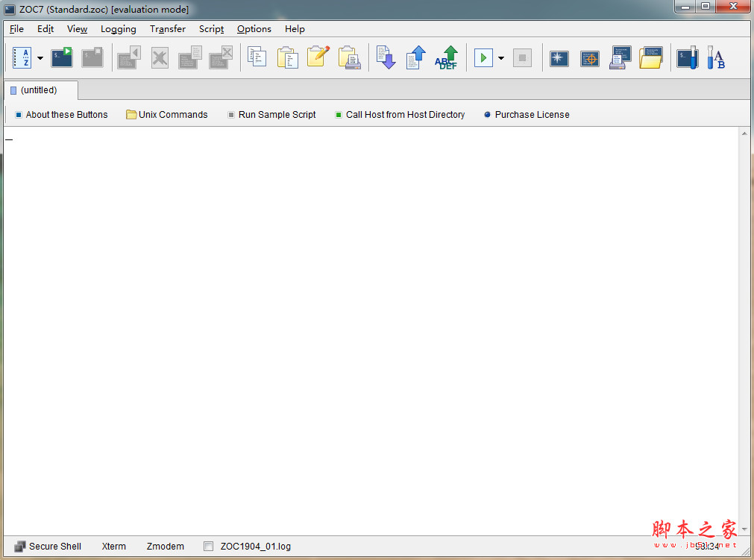
Task: Click the print clipboard icon
Action: click(350, 57)
